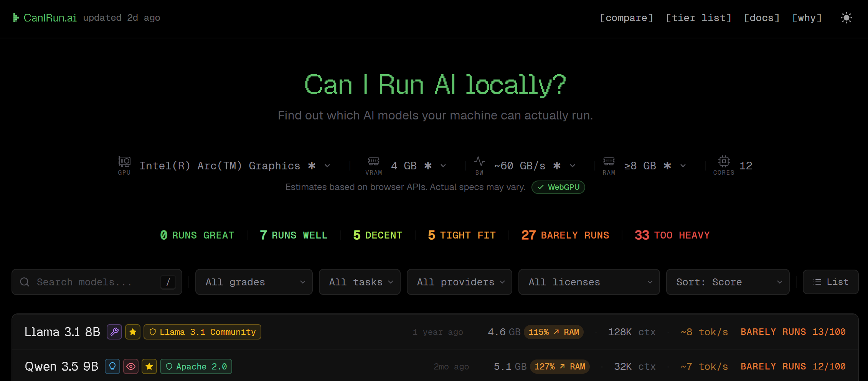Click the CPU cores icon
This screenshot has height=381, width=868.
coord(724,161)
